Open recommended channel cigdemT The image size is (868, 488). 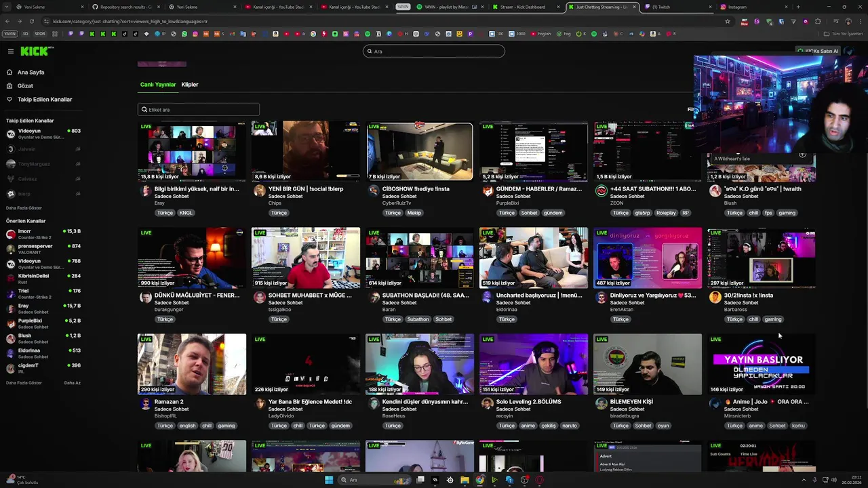[x=43, y=368]
